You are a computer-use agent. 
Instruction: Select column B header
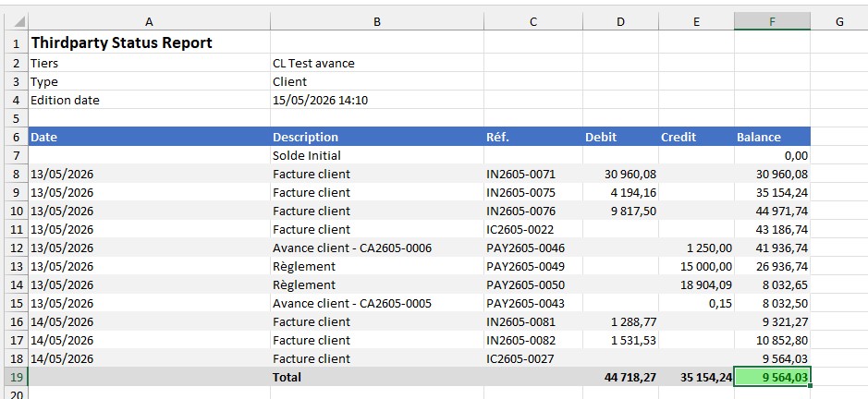(x=377, y=21)
